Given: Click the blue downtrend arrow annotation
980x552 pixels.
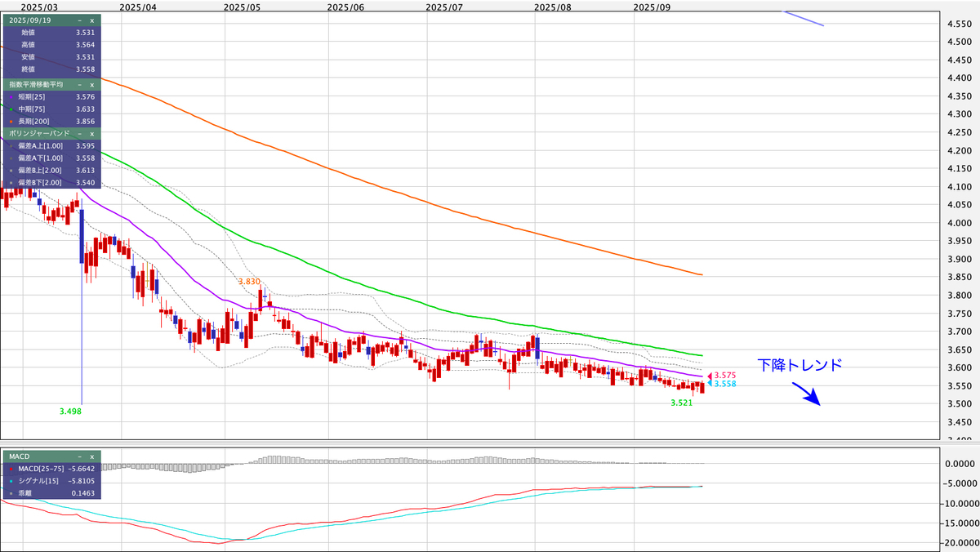Looking at the screenshot, I should (x=807, y=395).
